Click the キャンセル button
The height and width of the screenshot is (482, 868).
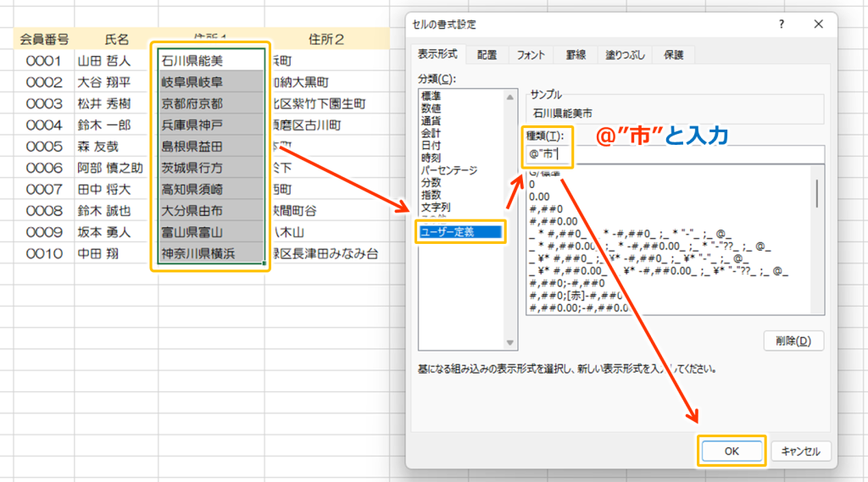[x=800, y=452]
